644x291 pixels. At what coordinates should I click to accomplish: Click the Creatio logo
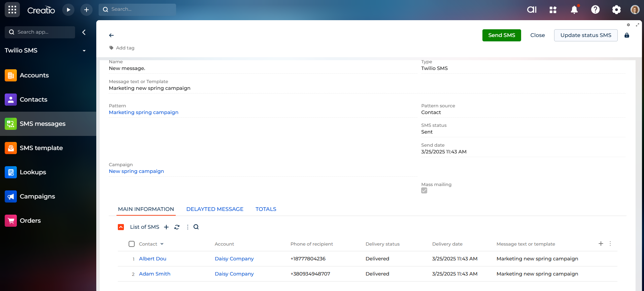pyautogui.click(x=41, y=10)
